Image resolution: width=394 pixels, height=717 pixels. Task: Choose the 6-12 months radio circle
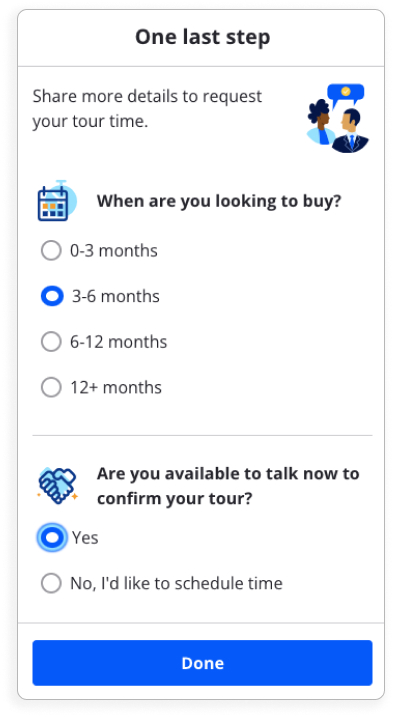pos(51,342)
